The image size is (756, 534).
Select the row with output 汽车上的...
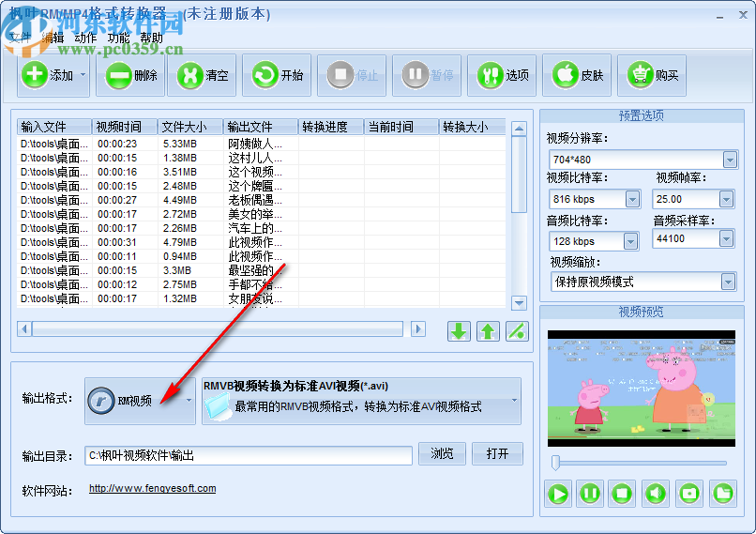coord(262,228)
